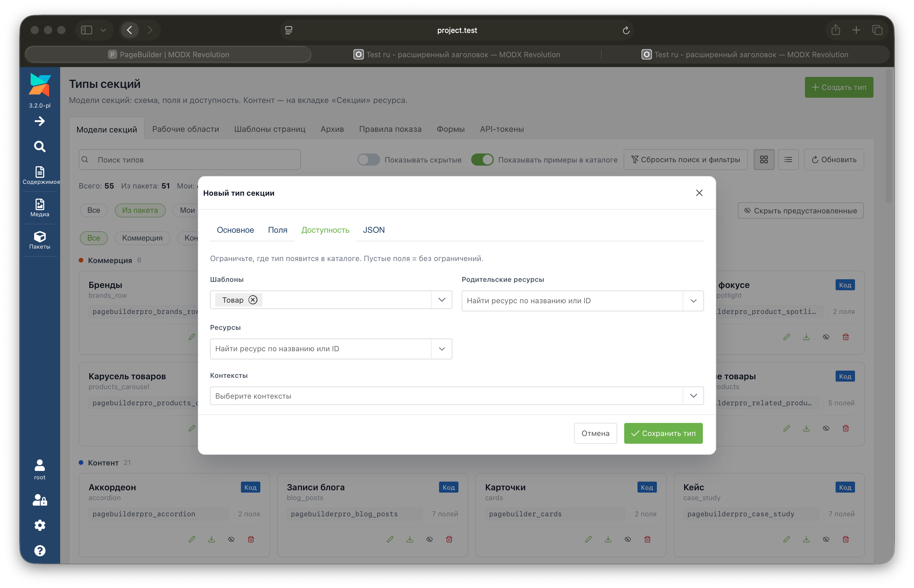Click the Отмена button

click(595, 433)
